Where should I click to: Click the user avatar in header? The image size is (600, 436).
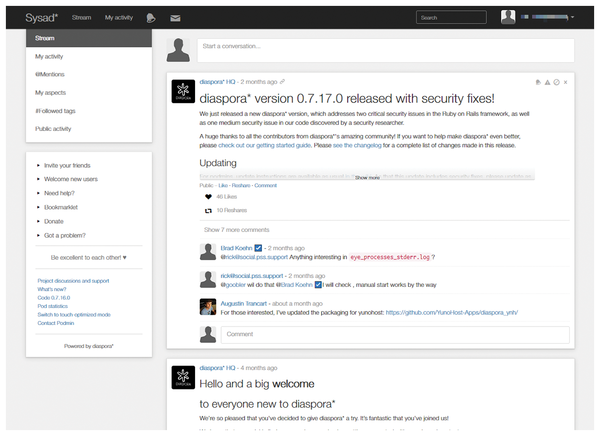[508, 17]
